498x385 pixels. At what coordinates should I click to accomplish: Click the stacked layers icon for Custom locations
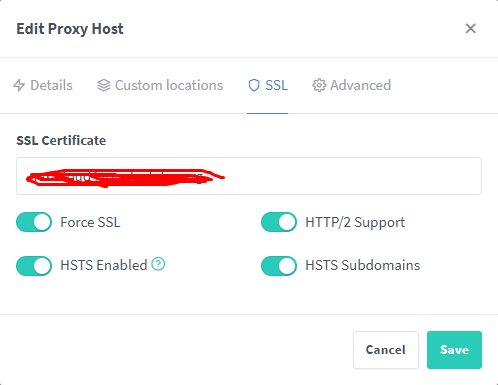pyautogui.click(x=104, y=85)
